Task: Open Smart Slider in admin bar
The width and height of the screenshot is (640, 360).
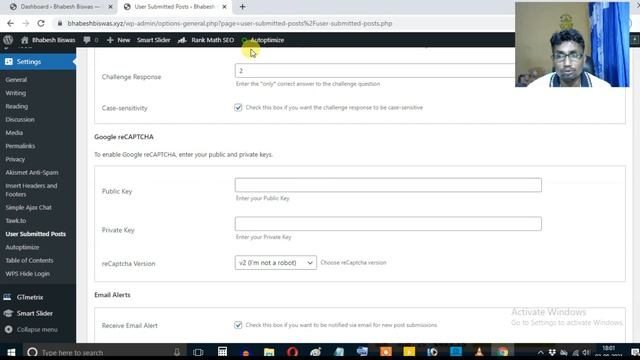Action: point(153,40)
